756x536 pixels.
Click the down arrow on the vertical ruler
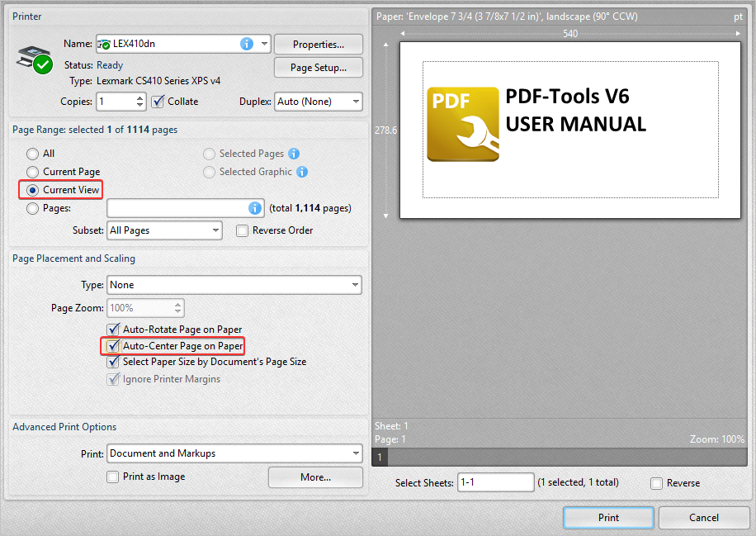point(385,216)
